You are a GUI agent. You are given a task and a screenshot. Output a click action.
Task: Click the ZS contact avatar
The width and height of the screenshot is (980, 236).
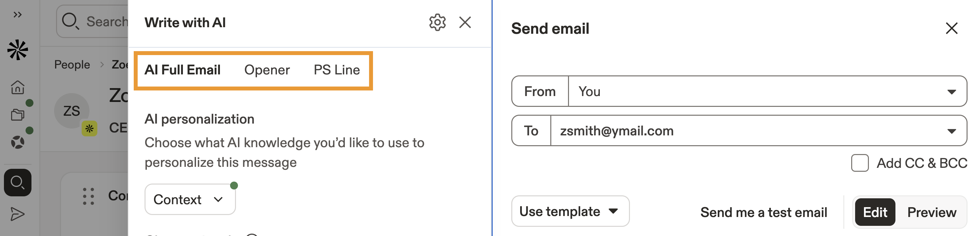pos(71,111)
